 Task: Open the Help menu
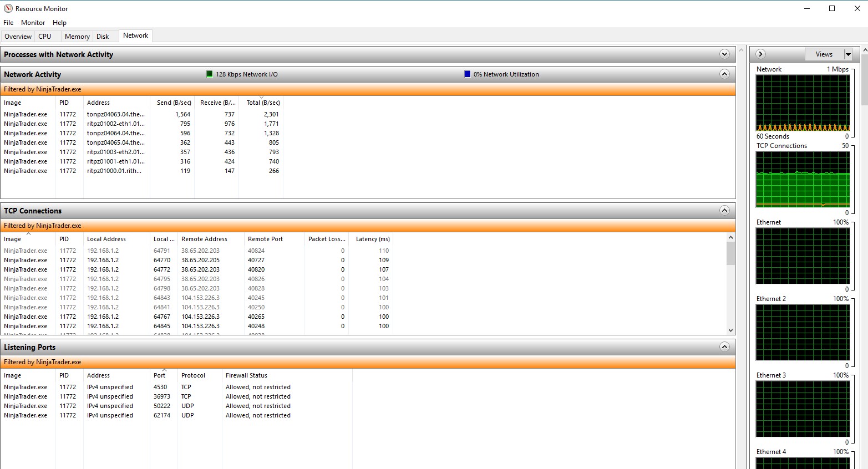click(x=59, y=23)
